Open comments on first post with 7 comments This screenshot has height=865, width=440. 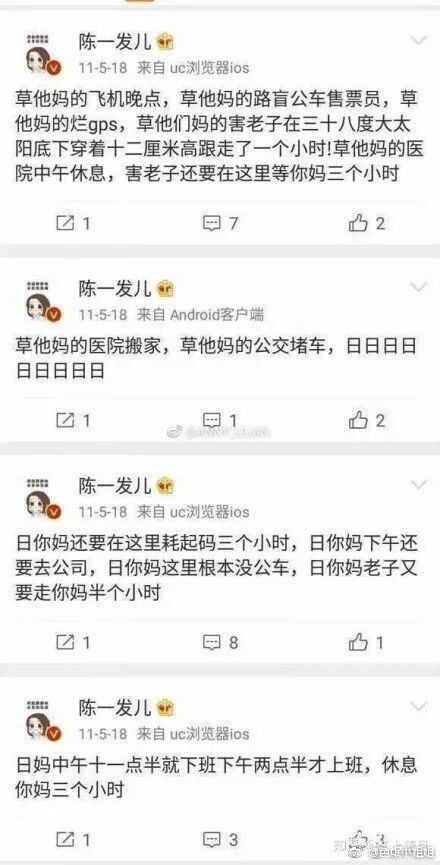pyautogui.click(x=220, y=223)
